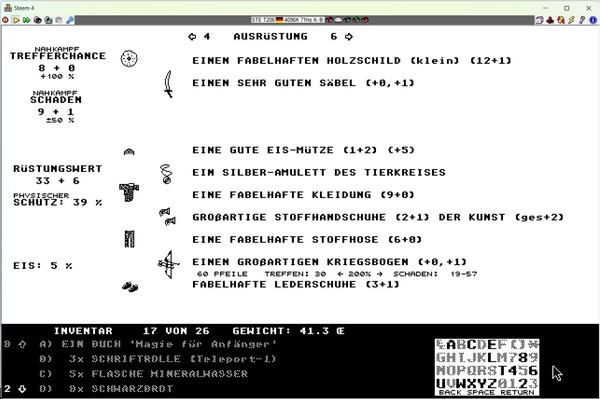
Task: Click the sabre weapon icon
Action: 168,84
